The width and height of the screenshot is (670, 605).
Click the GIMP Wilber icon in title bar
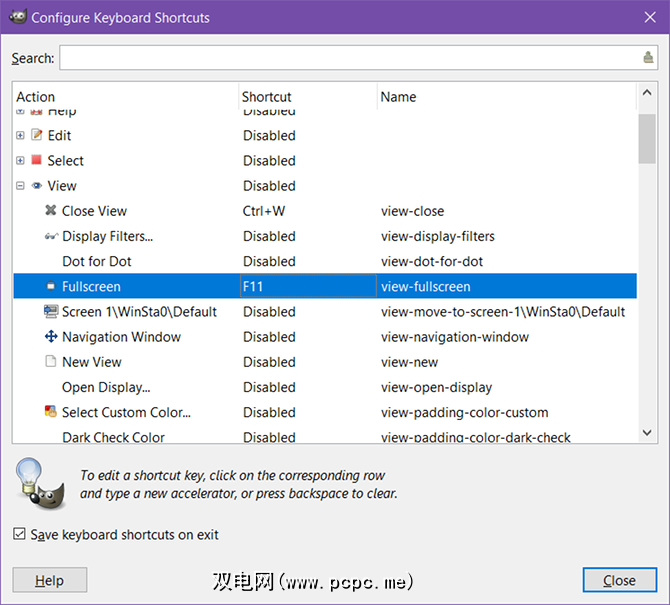click(18, 17)
